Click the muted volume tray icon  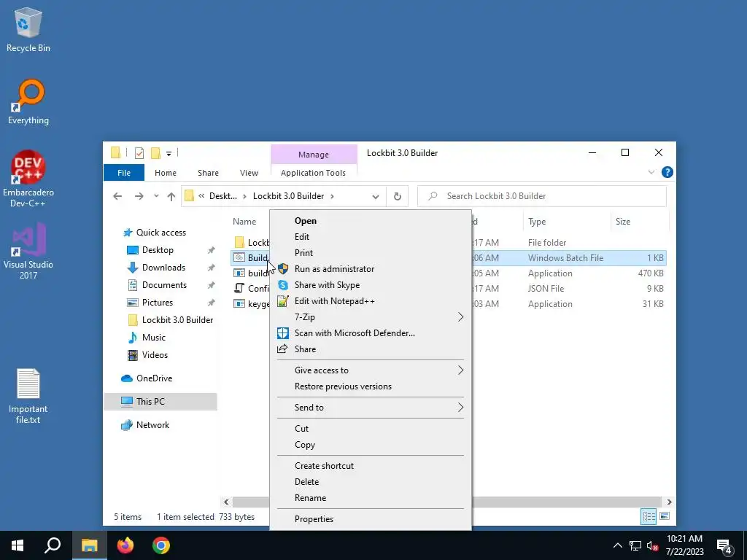(x=652, y=545)
